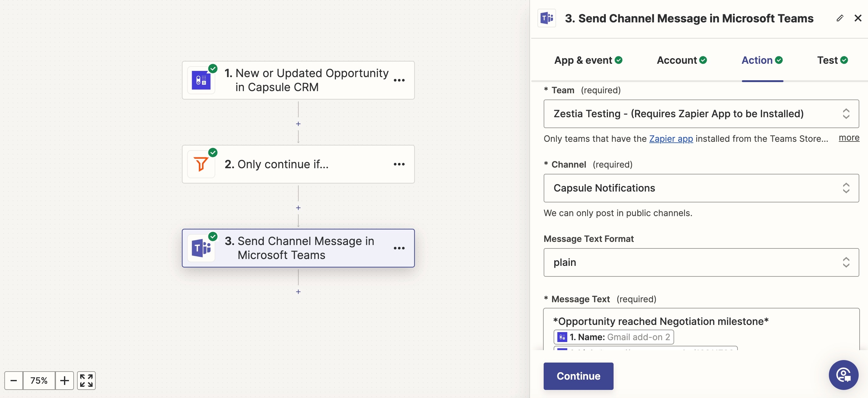868x398 pixels.
Task: Click the Capsule CRM trigger icon
Action: coord(202,79)
